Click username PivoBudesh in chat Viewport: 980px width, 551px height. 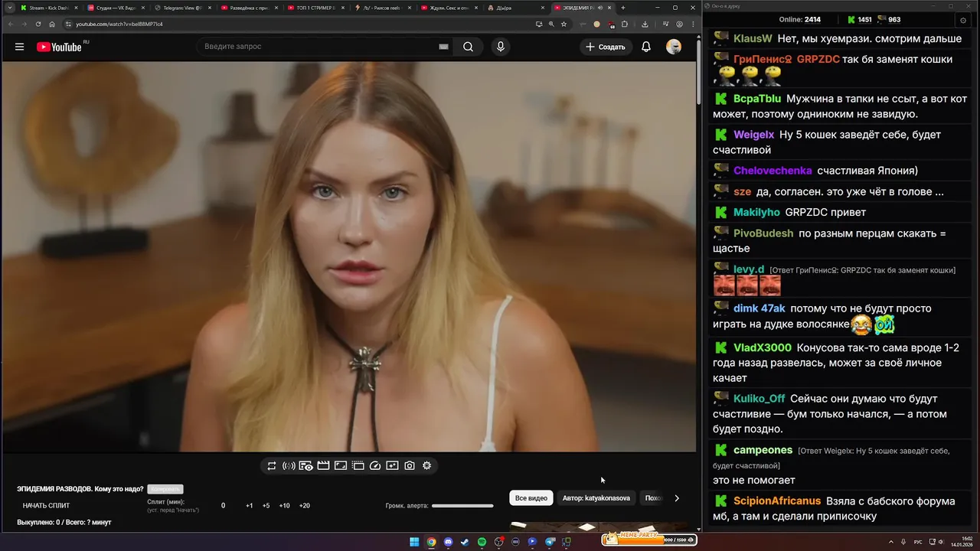763,233
